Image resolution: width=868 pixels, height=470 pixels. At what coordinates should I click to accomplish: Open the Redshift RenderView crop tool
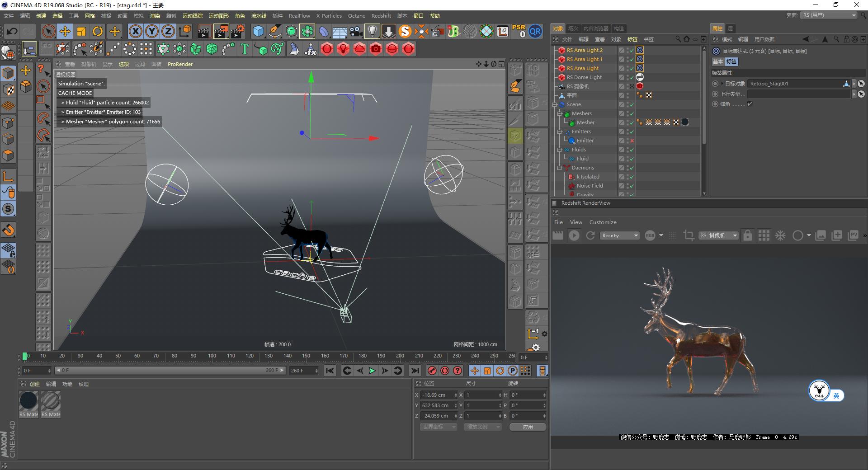689,235
